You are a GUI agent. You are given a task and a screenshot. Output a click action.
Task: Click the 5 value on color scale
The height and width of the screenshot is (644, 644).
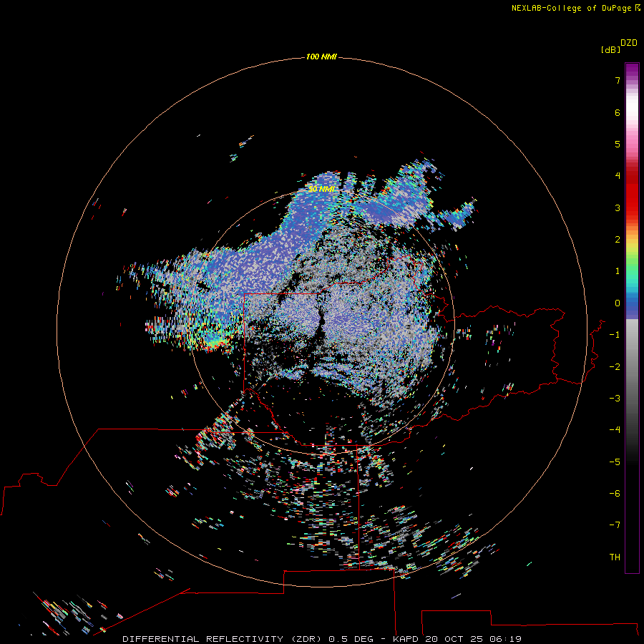tap(618, 144)
